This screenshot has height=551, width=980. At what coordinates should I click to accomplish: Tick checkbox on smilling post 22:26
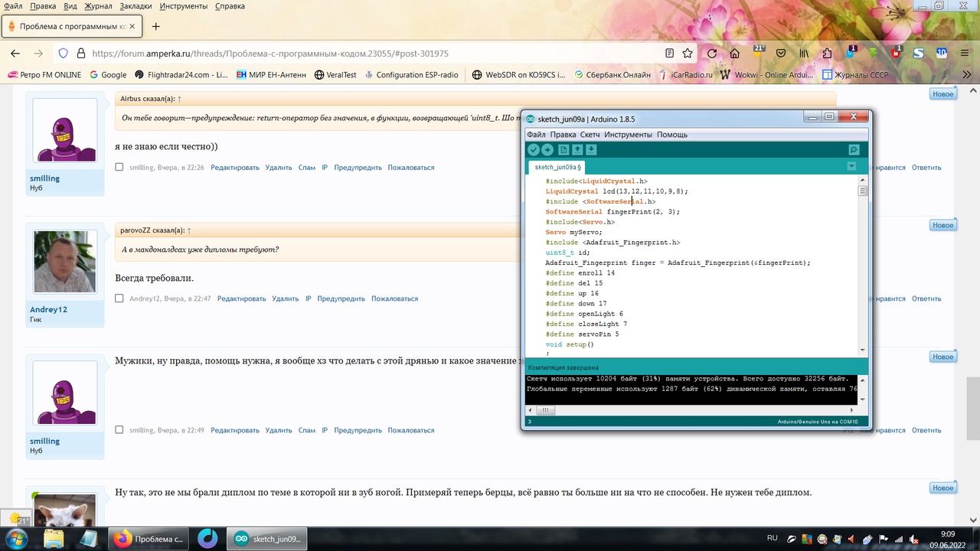tap(119, 167)
